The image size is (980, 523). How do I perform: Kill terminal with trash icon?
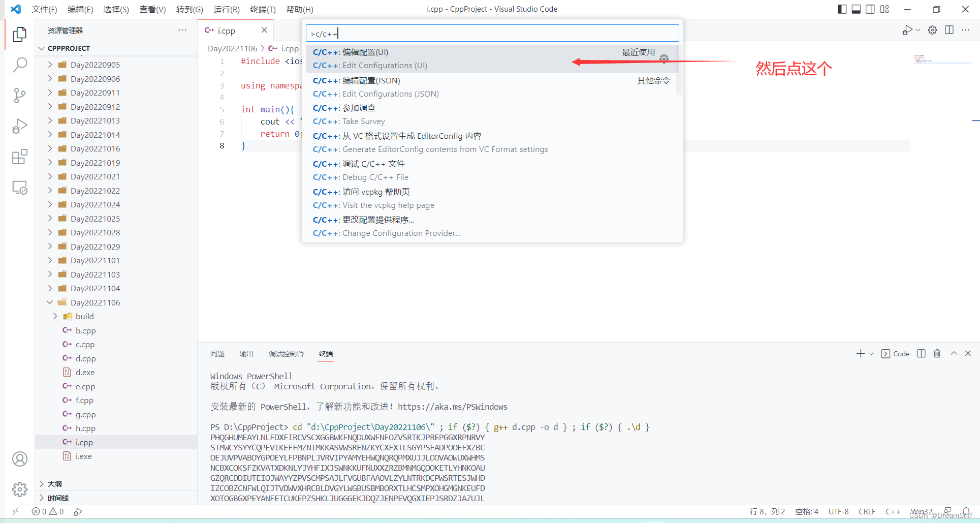coord(937,354)
